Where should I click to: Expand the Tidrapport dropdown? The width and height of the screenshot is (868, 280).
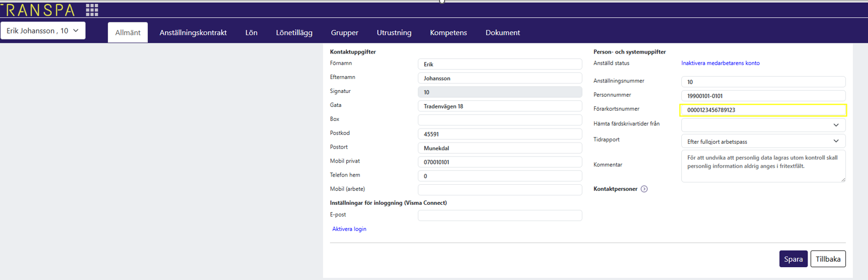click(763, 141)
